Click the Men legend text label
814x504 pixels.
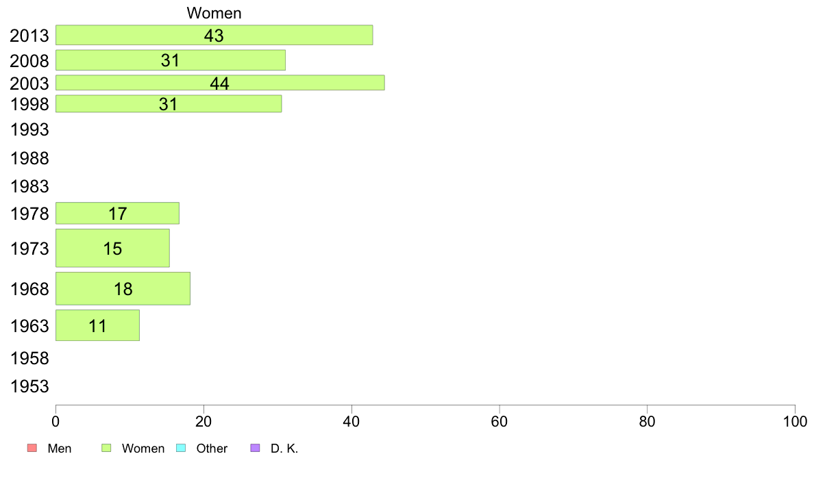(x=60, y=449)
